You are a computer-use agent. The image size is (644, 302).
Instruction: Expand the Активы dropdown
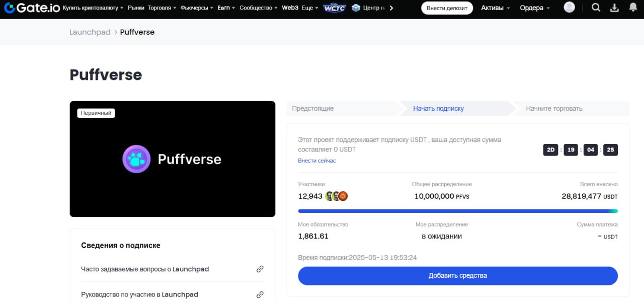point(496,8)
